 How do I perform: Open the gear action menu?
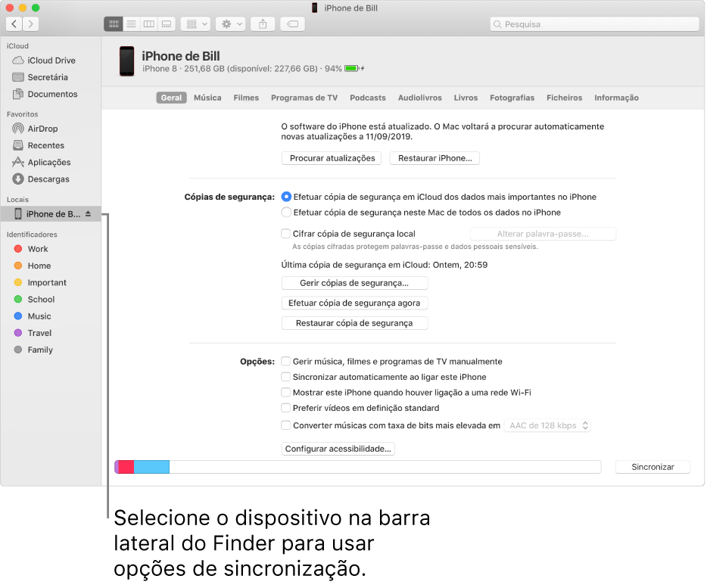pos(230,24)
